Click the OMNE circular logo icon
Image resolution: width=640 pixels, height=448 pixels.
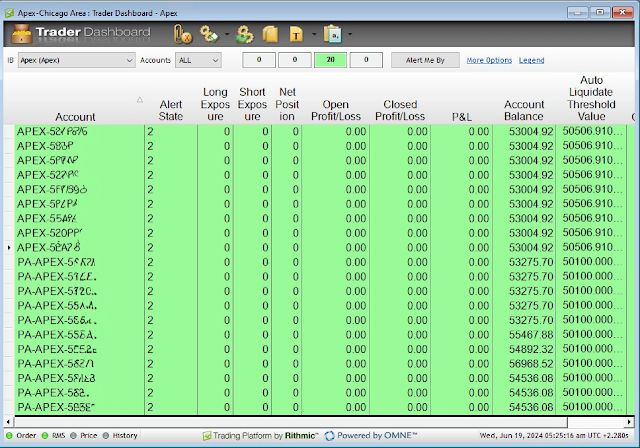[329, 436]
